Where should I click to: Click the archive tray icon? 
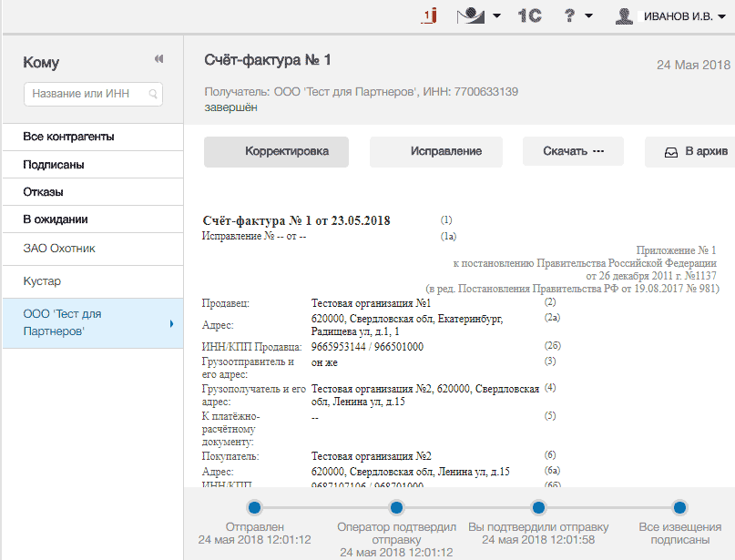[x=671, y=152]
